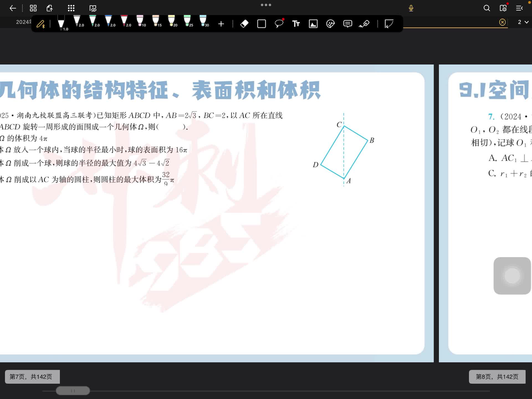The height and width of the screenshot is (399, 532).
Task: Toggle the read-only edit mode icon
Action: [x=93, y=8]
